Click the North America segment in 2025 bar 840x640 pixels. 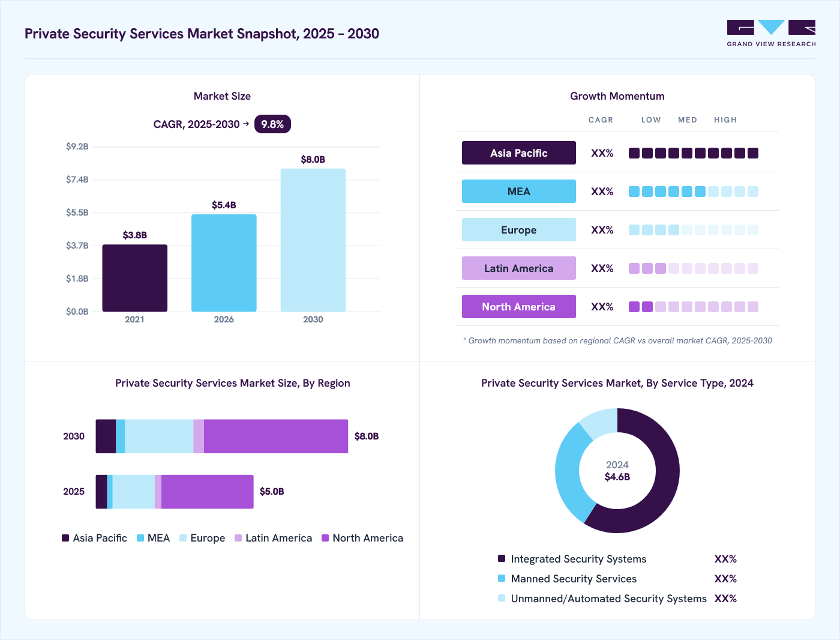(x=208, y=492)
